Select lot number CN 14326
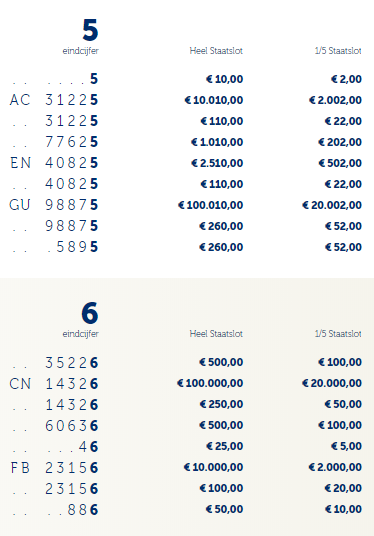 (x=54, y=384)
